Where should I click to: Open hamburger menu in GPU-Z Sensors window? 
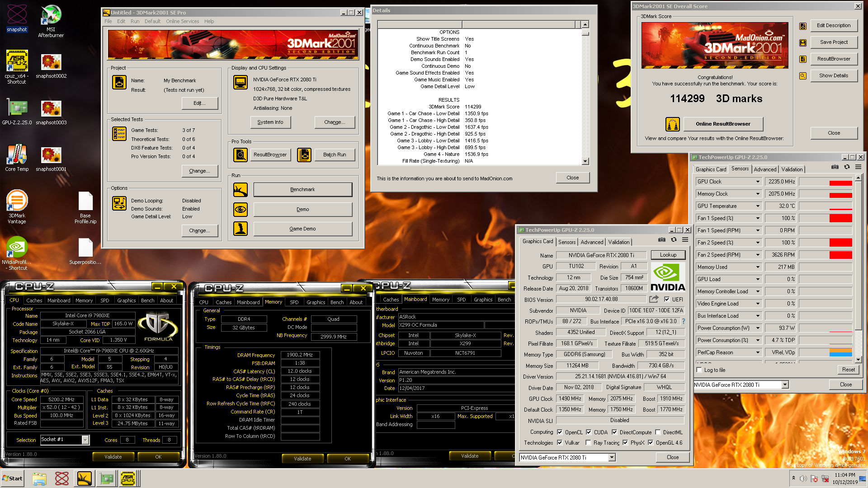tap(858, 167)
